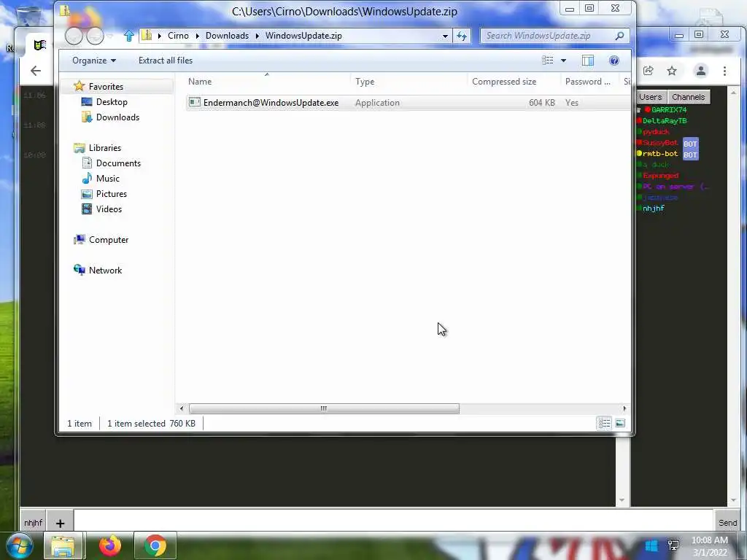The height and width of the screenshot is (560, 747).
Task: Select Network in the navigation pane
Action: coord(105,271)
